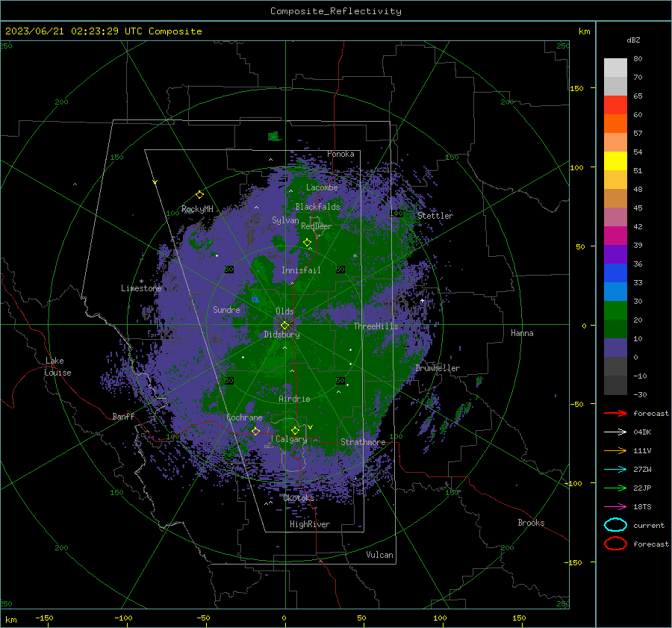This screenshot has width=672, height=628.
Task: Click yellow diamond marker under Cochrane
Action: click(255, 432)
